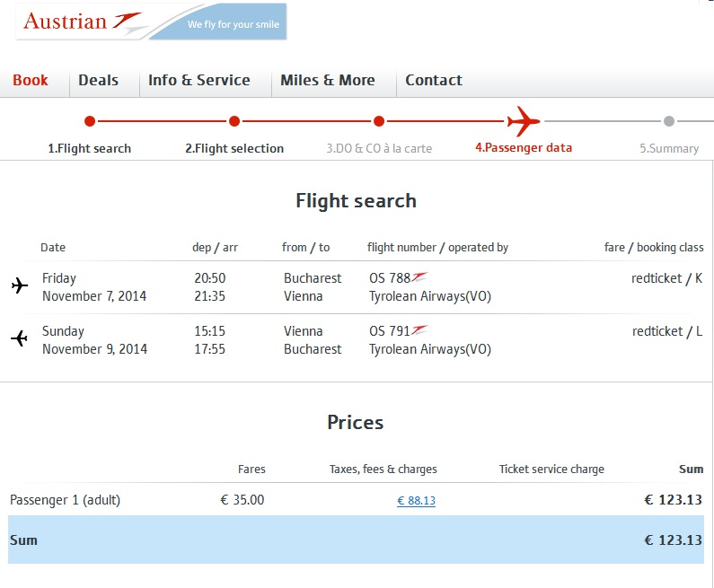Screen dimensions: 714x588
Task: Click the red arrow icon beside OS 788
Action: pos(419,277)
